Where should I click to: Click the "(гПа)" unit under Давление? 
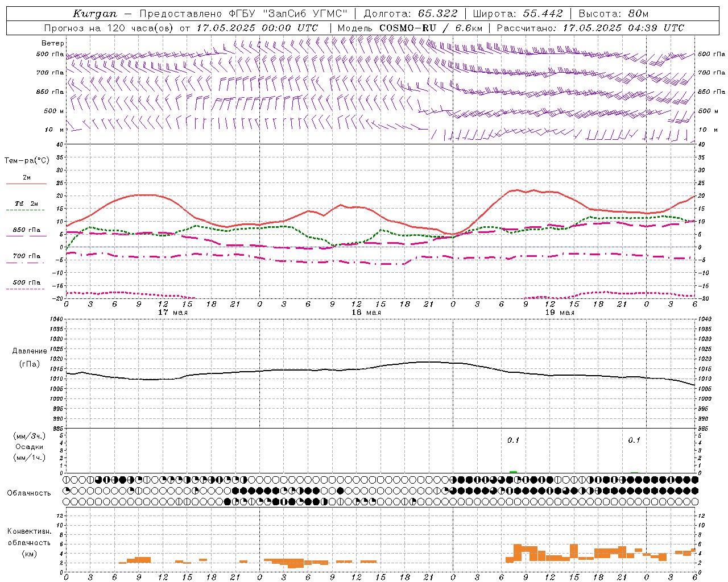(30, 364)
